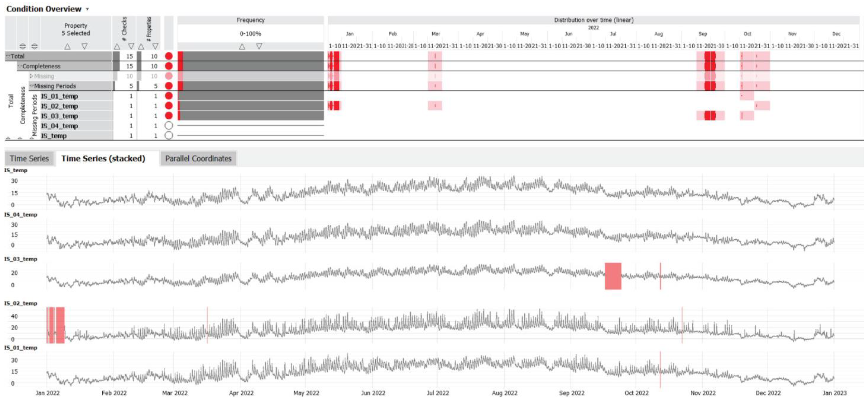The image size is (868, 401).
Task: Open the Condition Overview dropdown arrow
Action: (x=87, y=9)
